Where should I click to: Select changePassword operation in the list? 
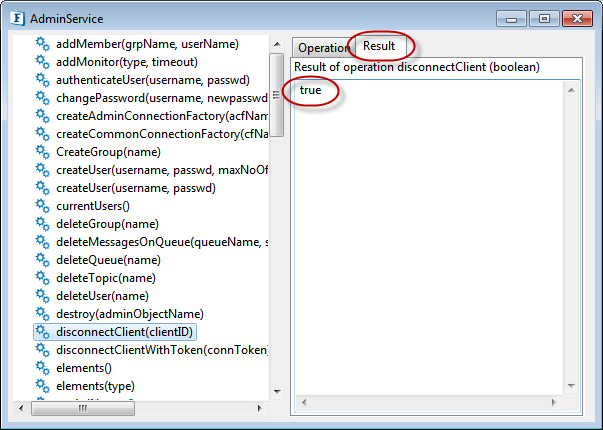(160, 98)
